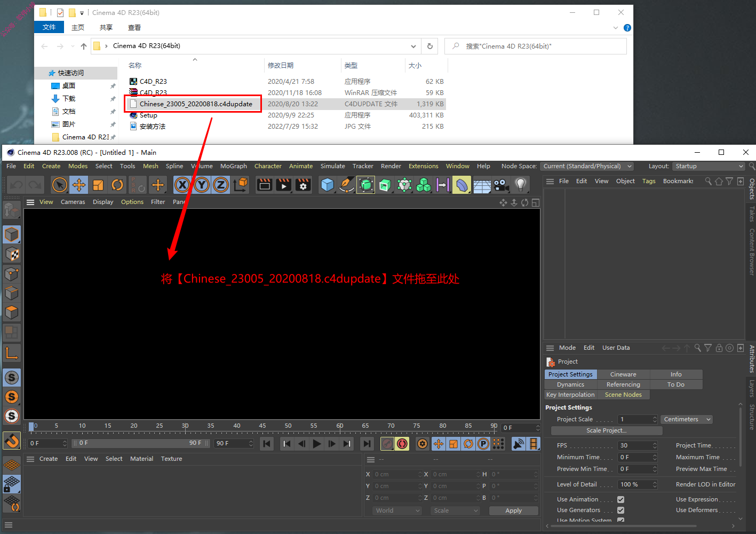Expand Explorer address history dropdown
756x534 pixels.
pyautogui.click(x=413, y=46)
